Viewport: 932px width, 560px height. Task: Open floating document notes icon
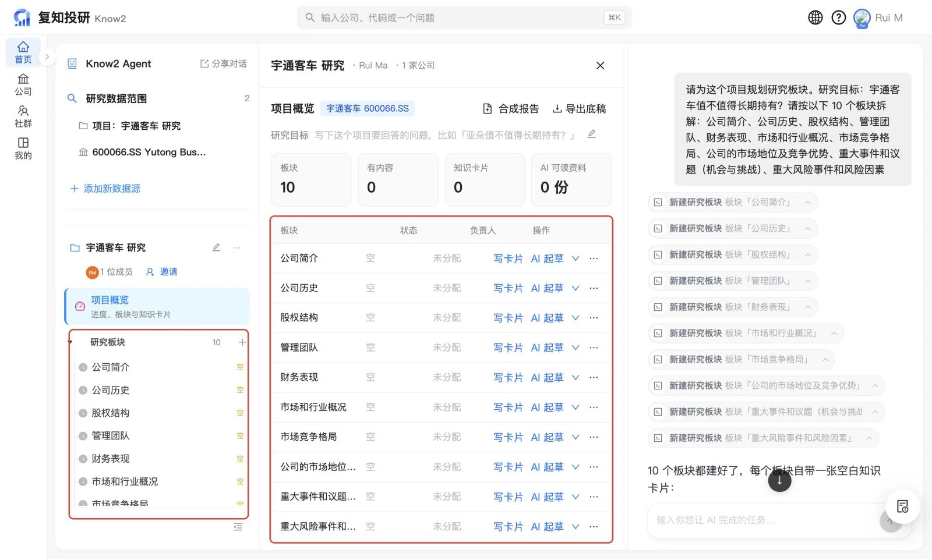pos(902,506)
